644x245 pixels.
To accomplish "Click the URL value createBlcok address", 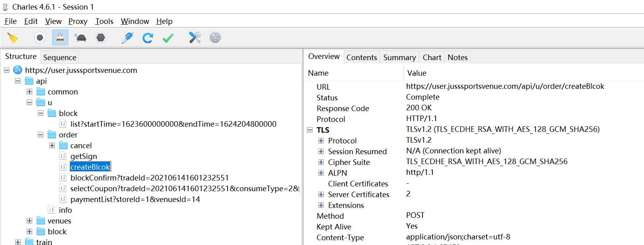I will tap(505, 86).
